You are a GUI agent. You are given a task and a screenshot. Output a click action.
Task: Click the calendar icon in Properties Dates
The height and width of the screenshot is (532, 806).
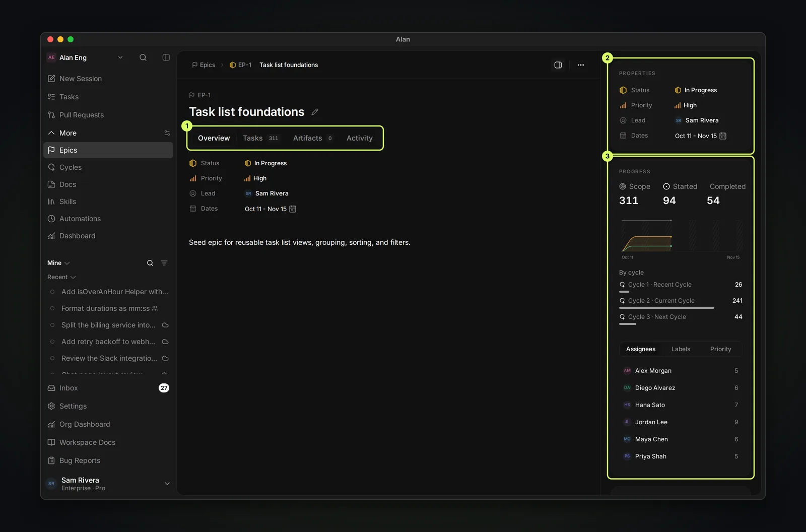tap(723, 136)
